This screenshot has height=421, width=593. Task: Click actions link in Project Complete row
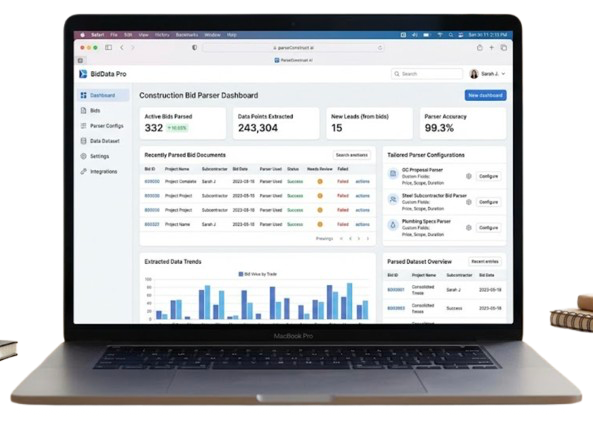click(362, 182)
